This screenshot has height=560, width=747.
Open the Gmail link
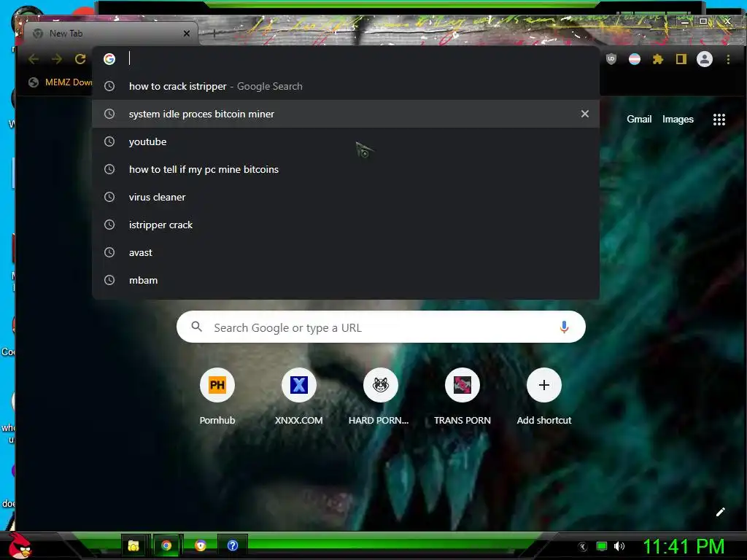639,119
